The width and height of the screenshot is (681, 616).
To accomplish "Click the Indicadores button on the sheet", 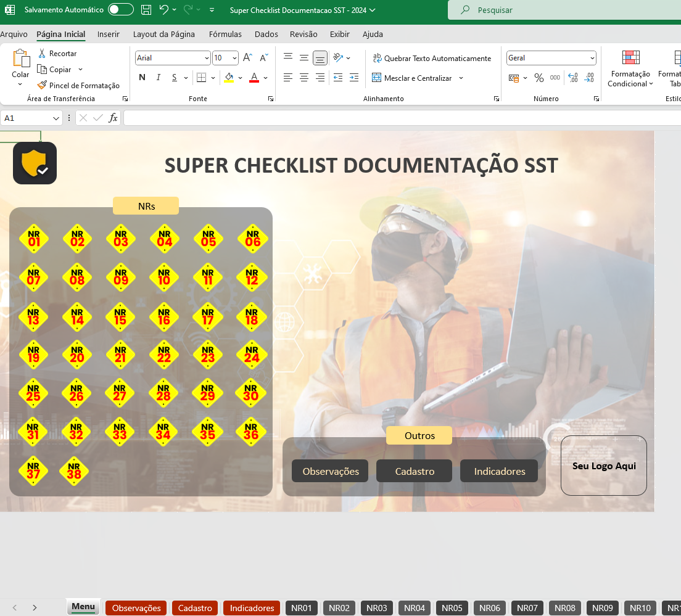I will (498, 470).
